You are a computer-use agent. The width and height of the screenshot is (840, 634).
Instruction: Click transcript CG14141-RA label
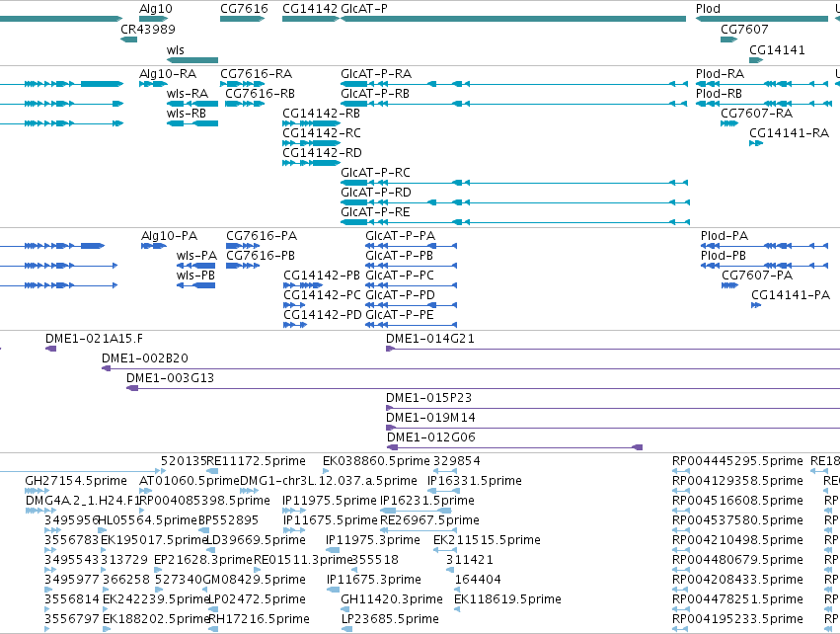point(789,133)
